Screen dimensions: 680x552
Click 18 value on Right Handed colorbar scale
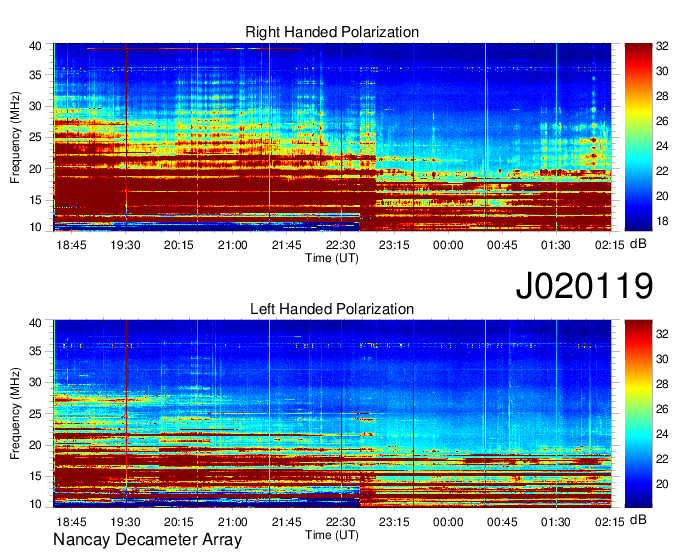[x=662, y=222]
